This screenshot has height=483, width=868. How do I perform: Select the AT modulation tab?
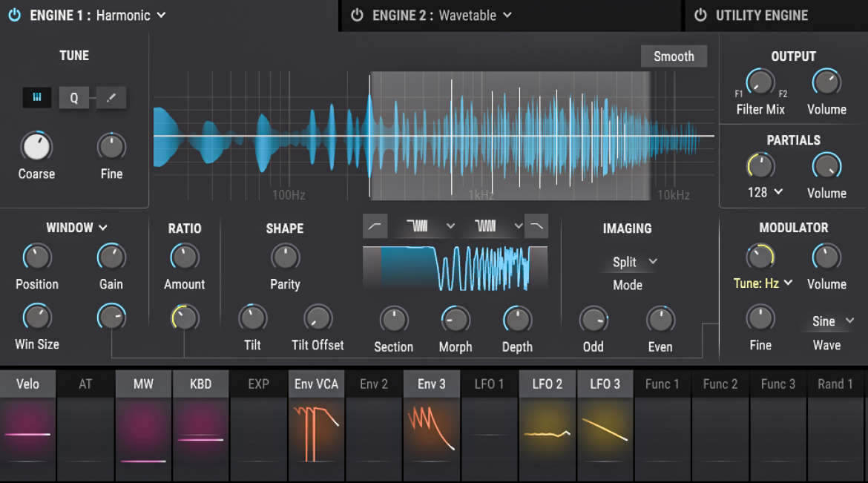click(85, 384)
